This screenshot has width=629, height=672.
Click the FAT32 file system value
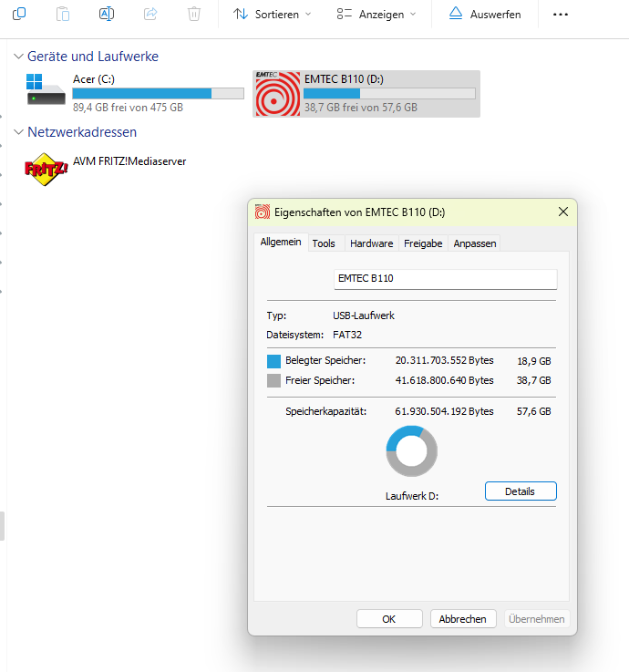(347, 335)
